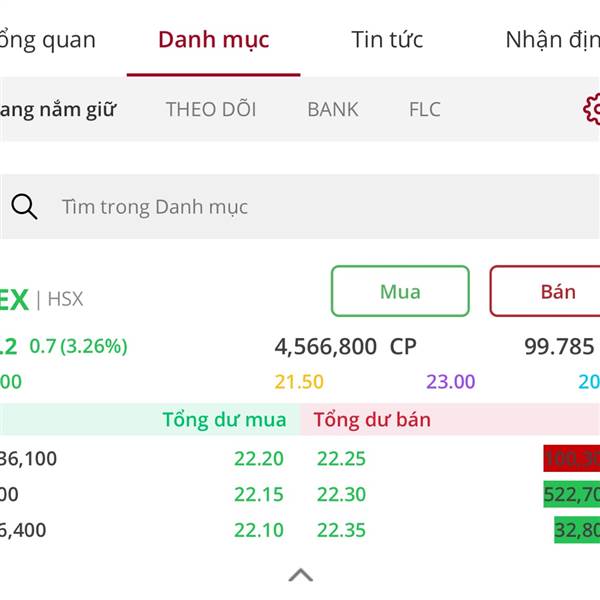Open the Tin tức tab
This screenshot has width=600, height=600.
click(x=387, y=39)
